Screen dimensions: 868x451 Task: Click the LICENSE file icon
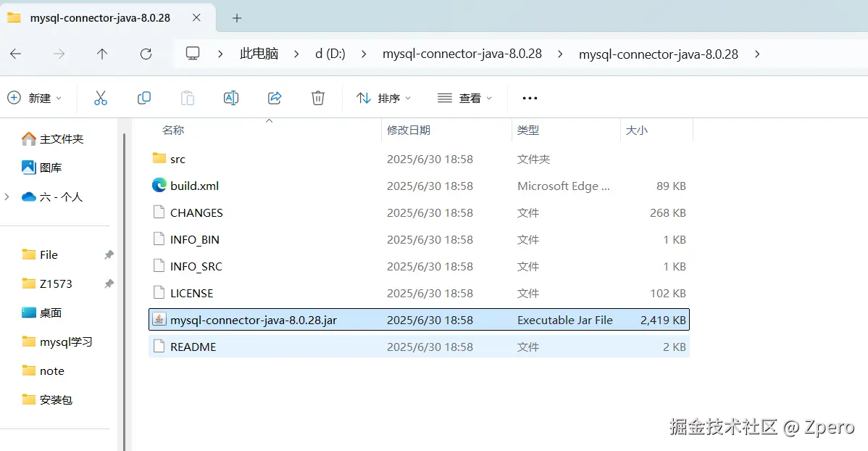tap(159, 292)
